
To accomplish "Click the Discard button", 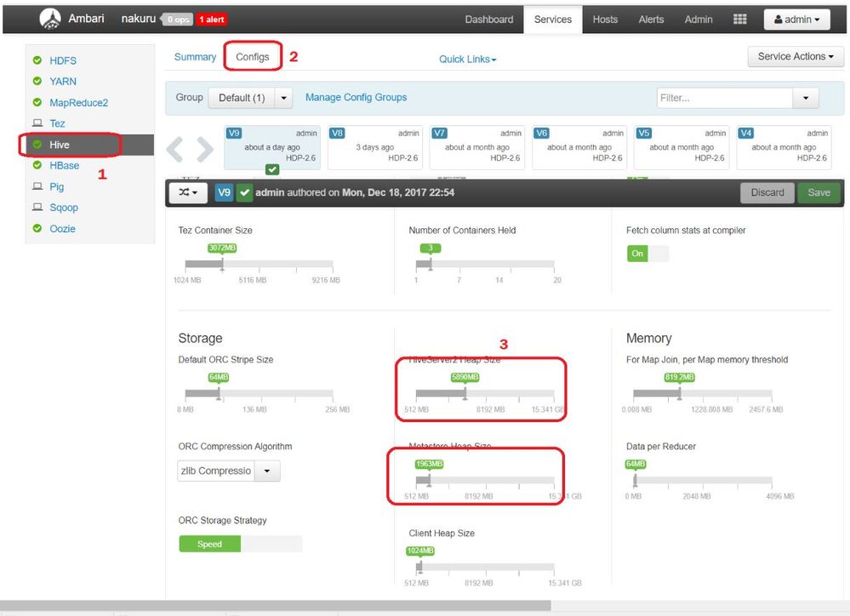I will coord(767,192).
